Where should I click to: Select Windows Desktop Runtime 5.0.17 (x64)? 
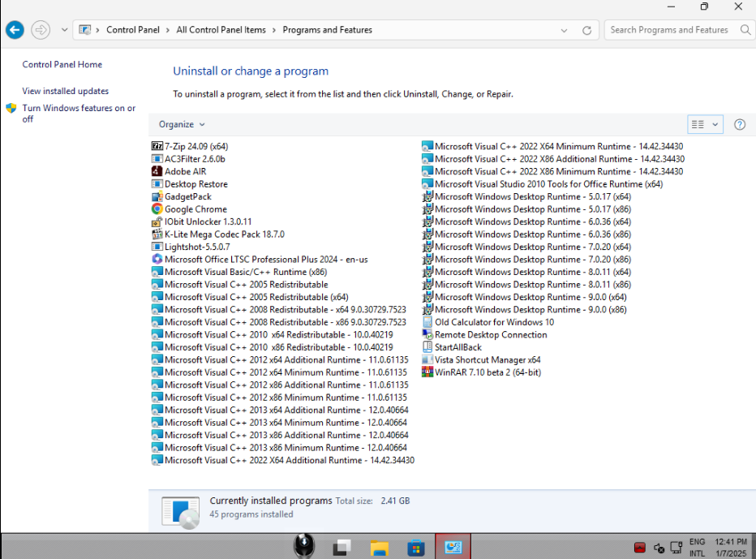point(526,196)
